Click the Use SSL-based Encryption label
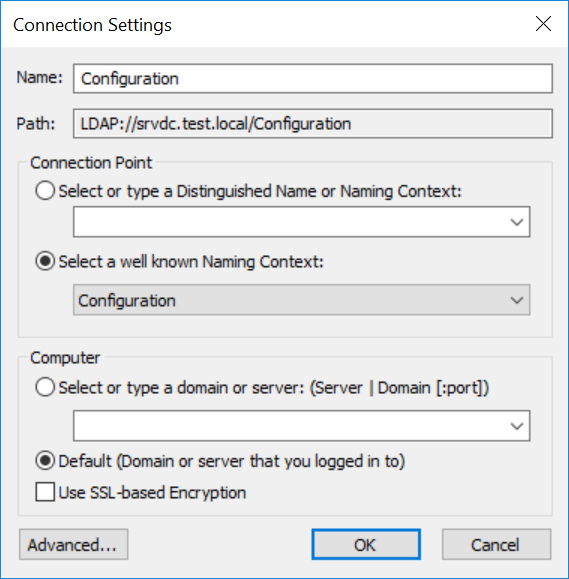 point(152,493)
